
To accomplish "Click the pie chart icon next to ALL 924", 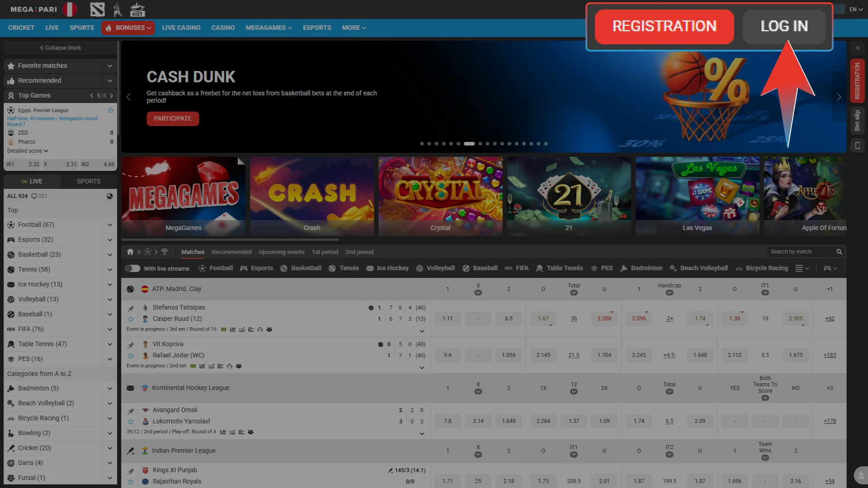I will tap(109, 196).
